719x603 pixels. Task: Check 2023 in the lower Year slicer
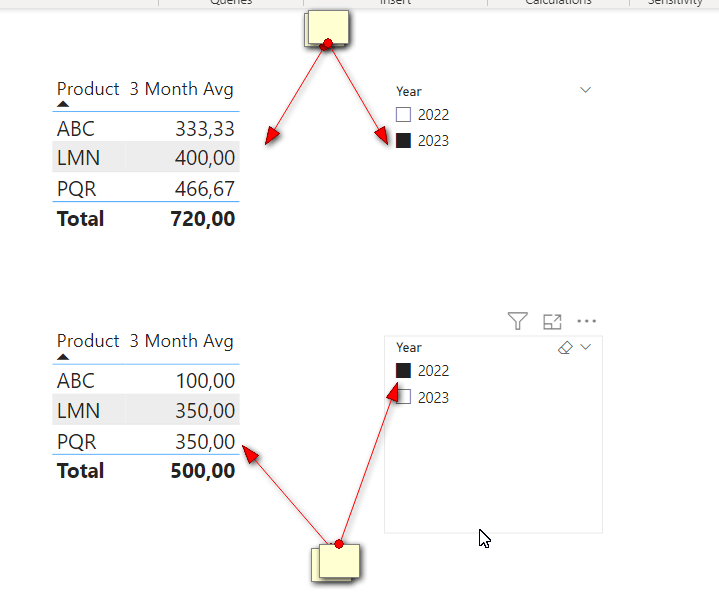[403, 397]
